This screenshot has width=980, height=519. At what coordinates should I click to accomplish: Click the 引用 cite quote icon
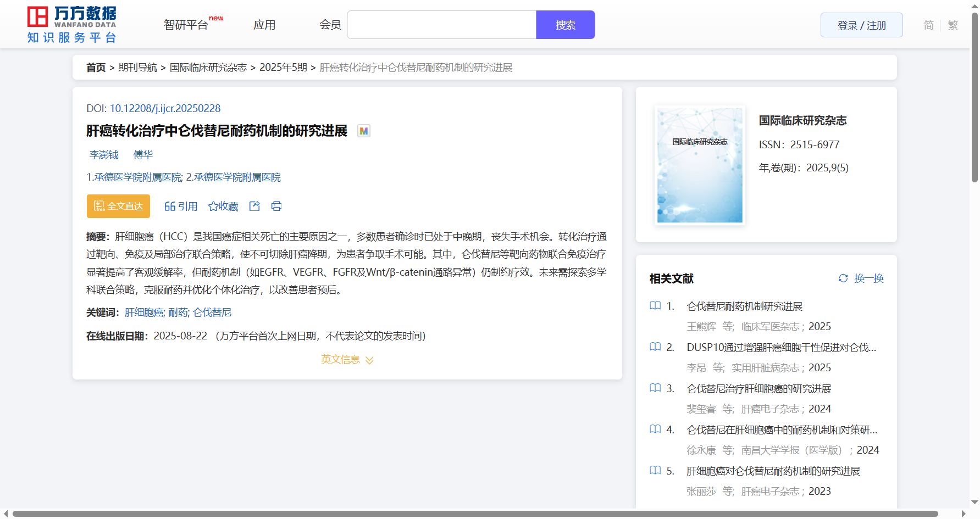(x=170, y=207)
